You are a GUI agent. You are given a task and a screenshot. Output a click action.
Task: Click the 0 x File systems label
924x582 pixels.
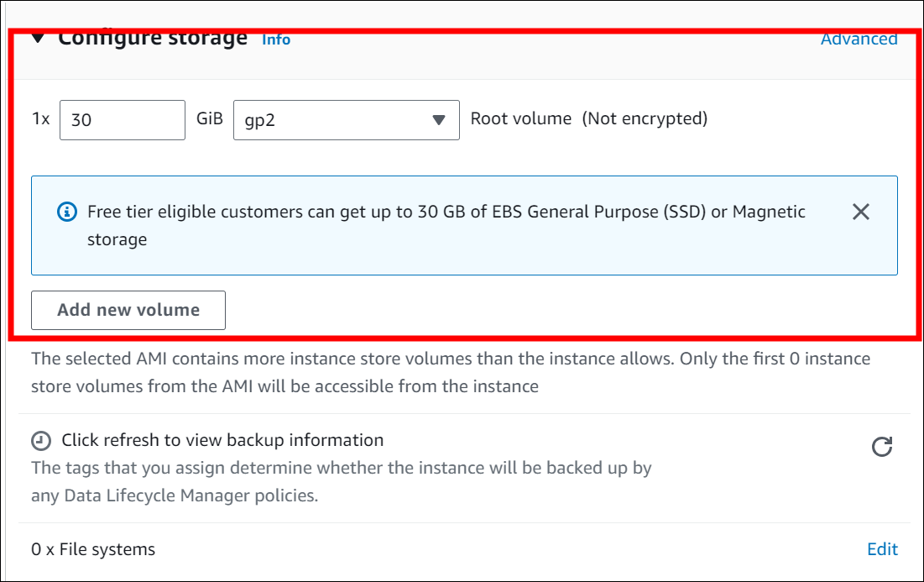coord(93,550)
